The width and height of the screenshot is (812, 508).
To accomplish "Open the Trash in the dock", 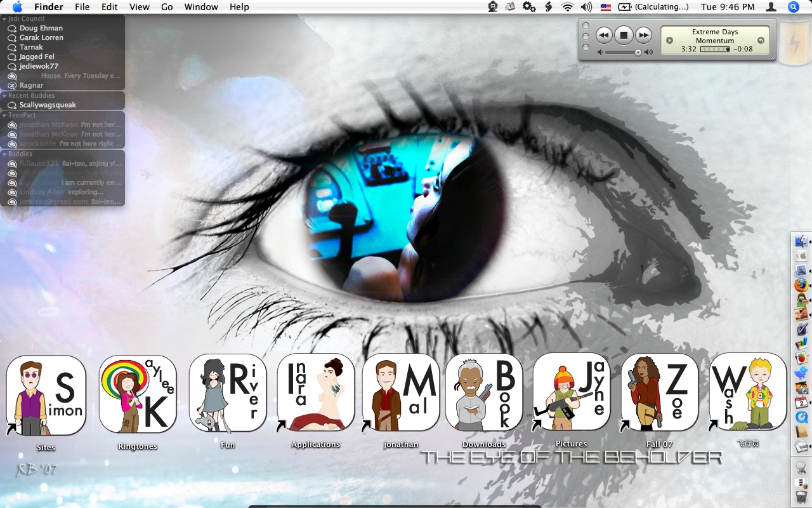I will tap(802, 497).
